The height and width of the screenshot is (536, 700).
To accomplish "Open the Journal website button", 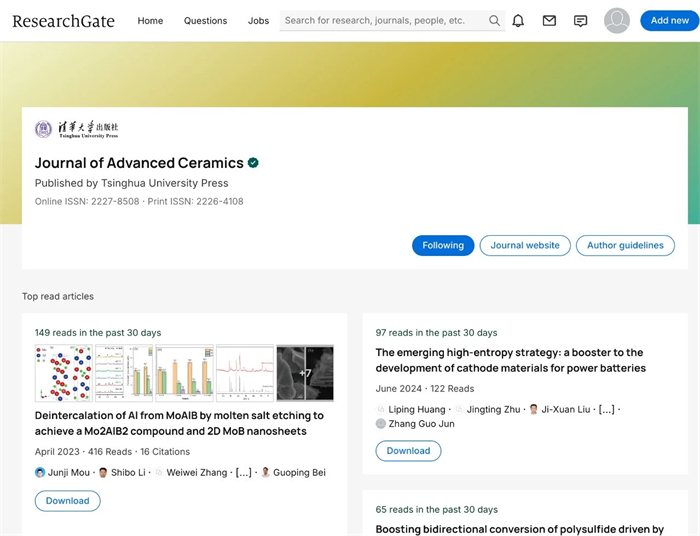I will tap(525, 245).
